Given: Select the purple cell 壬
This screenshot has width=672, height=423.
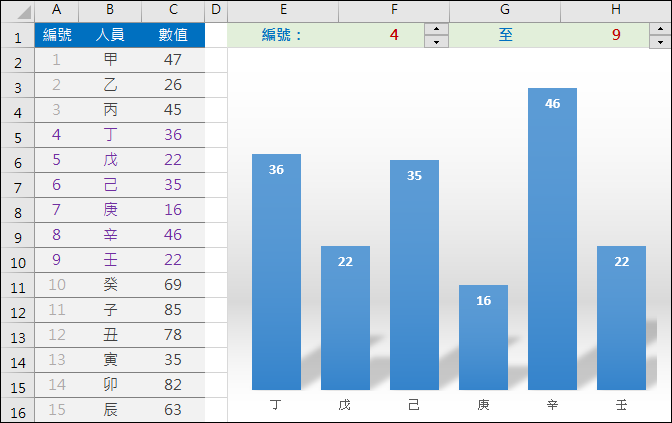Looking at the screenshot, I should point(110,260).
